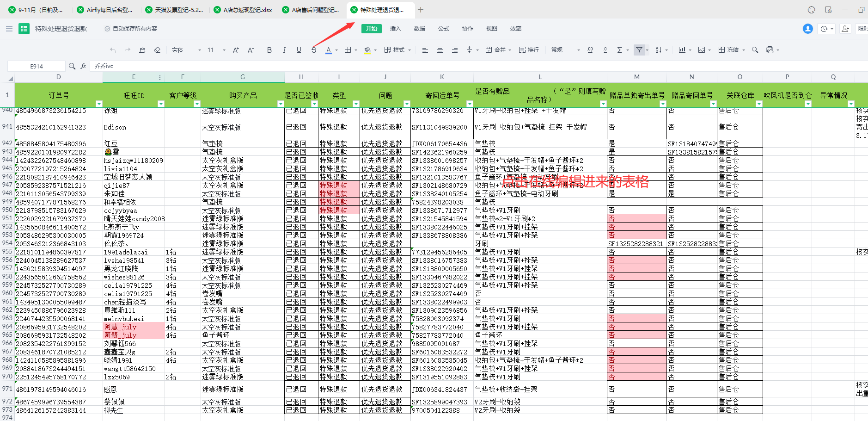
Task: Increase font size with A+ icon
Action: coord(236,50)
